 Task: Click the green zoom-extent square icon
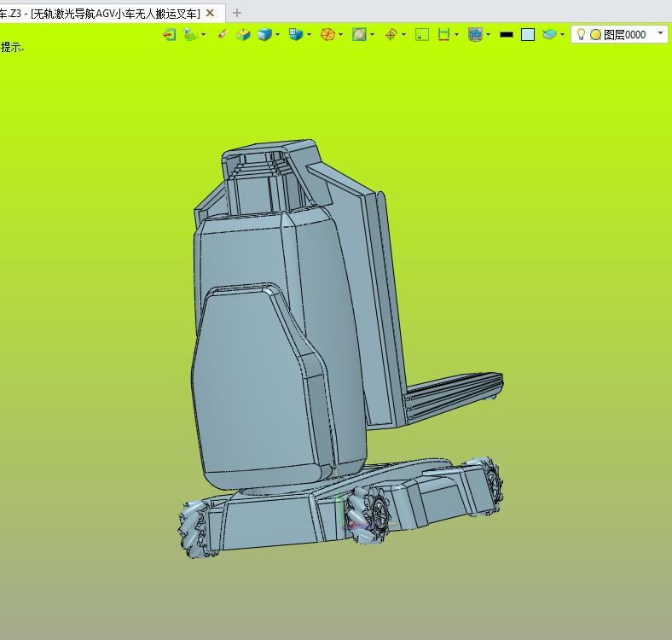coord(422,34)
